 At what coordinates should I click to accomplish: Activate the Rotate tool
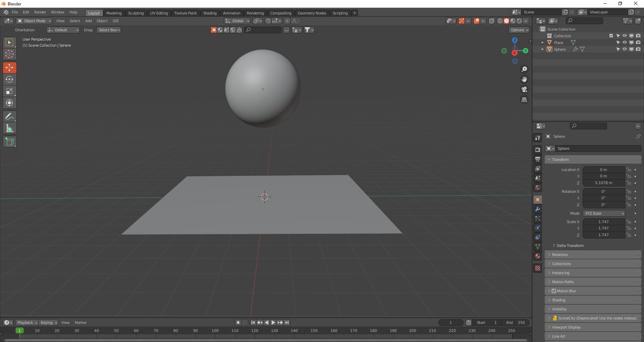click(x=10, y=79)
